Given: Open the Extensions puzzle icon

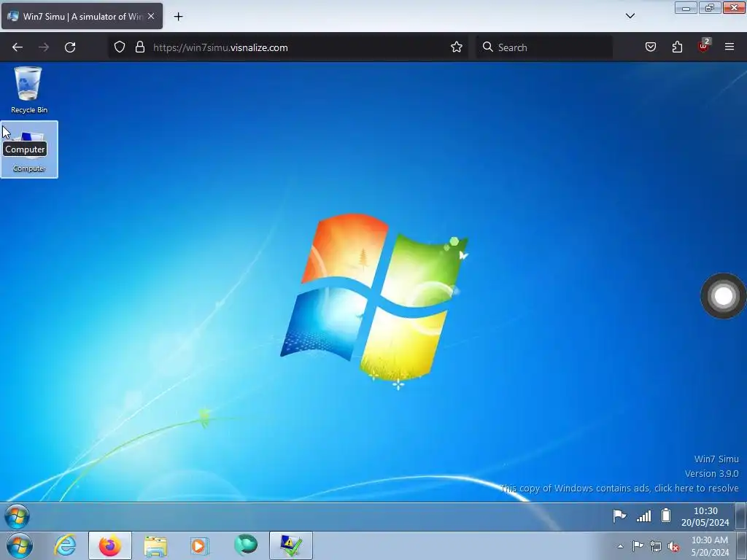Looking at the screenshot, I should [x=677, y=47].
